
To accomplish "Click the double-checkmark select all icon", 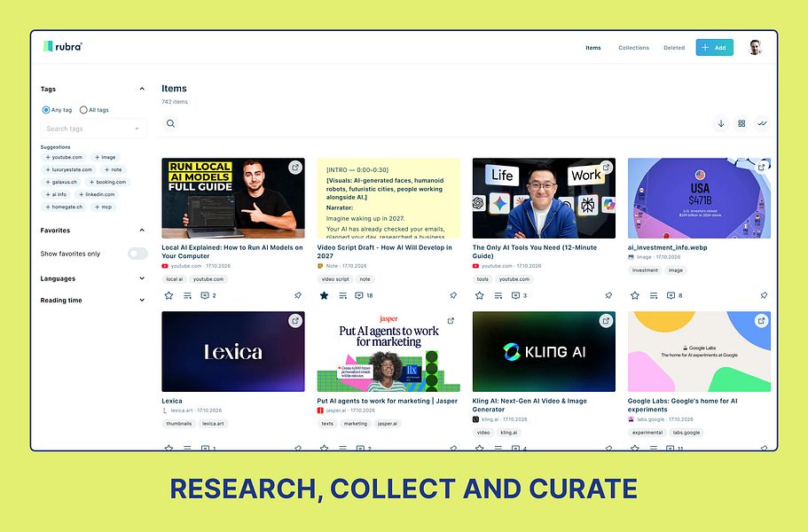I will (x=762, y=123).
